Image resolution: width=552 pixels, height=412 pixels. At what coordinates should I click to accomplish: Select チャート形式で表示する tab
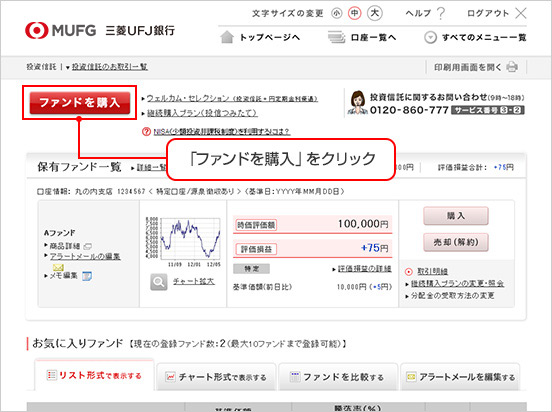[x=216, y=377]
